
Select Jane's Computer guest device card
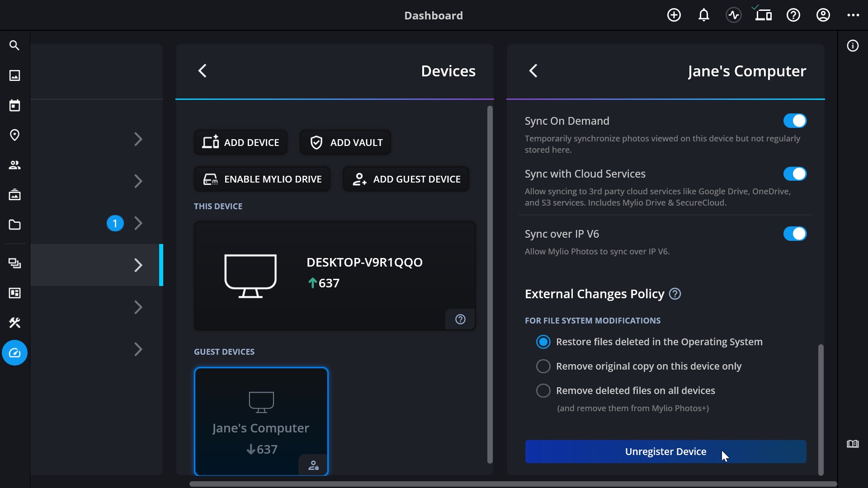tap(261, 422)
